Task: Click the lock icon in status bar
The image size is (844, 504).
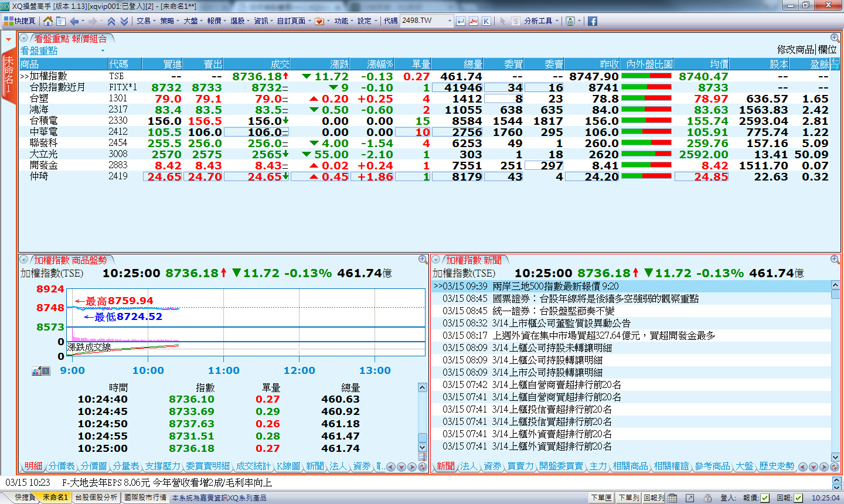Action: point(707,498)
